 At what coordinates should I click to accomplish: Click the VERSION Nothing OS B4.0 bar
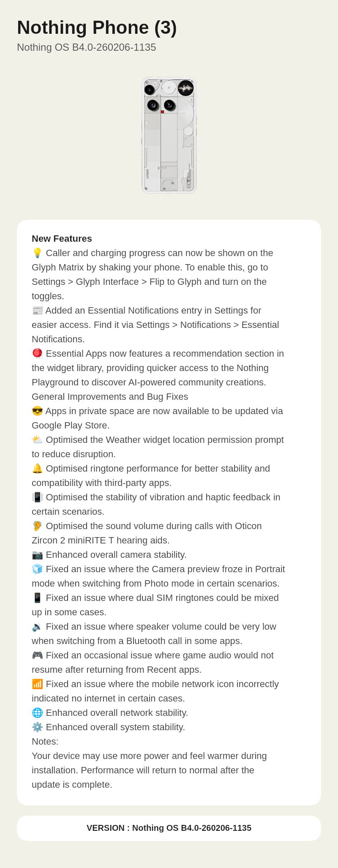point(169,828)
